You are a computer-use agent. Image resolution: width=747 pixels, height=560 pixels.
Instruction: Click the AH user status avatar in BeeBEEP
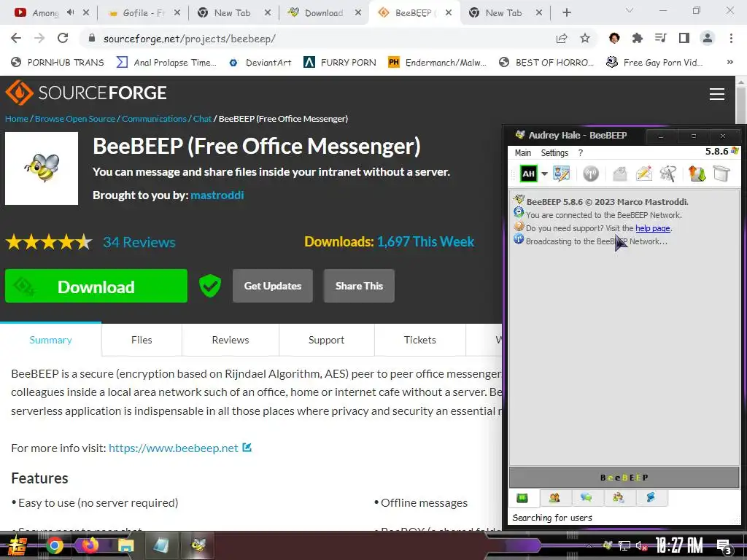(528, 174)
